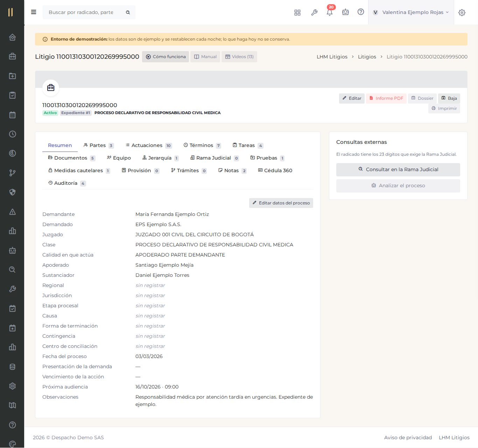Click Analizar el proceso

398,186
